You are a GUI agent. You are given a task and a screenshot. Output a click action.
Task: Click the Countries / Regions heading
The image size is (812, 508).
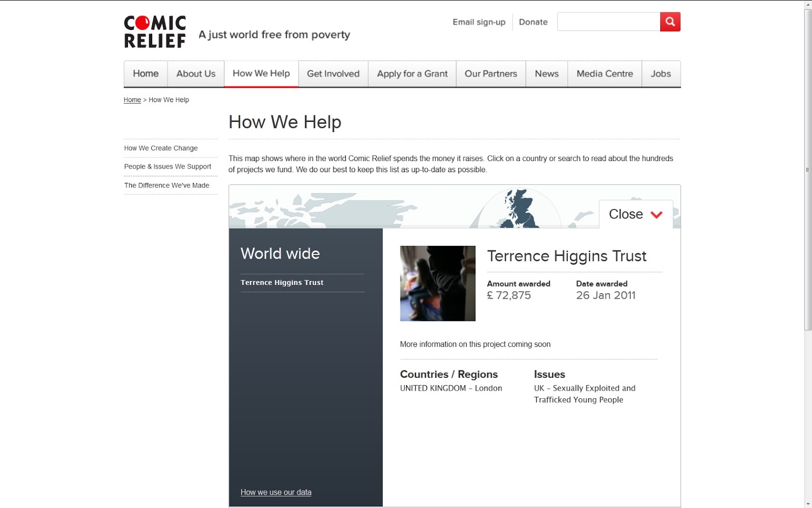pyautogui.click(x=449, y=374)
